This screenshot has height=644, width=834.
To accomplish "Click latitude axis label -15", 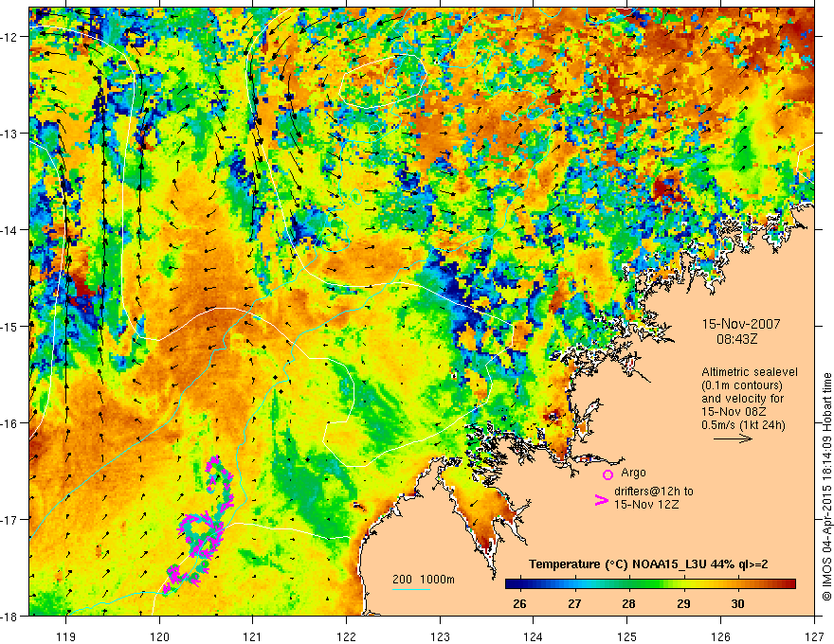I will (9, 326).
